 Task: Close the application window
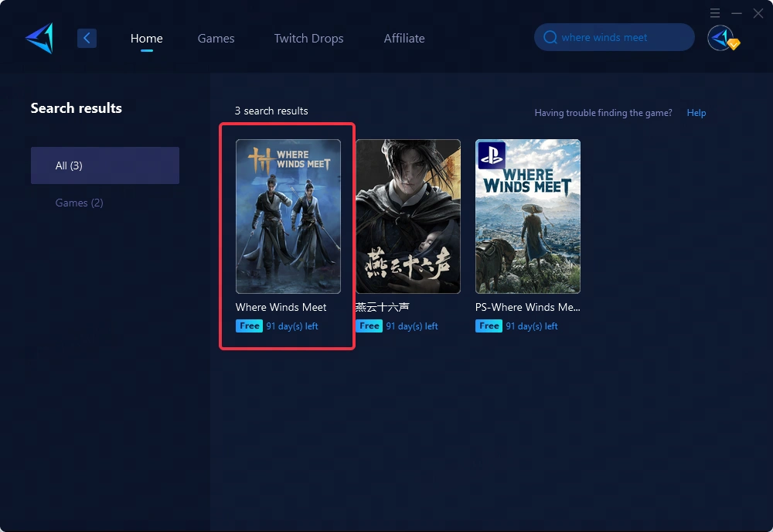758,13
